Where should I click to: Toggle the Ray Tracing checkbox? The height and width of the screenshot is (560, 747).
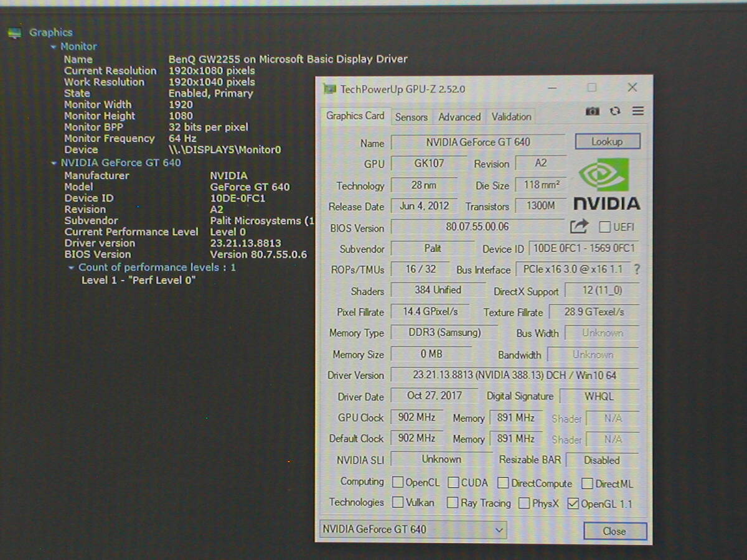(x=453, y=503)
